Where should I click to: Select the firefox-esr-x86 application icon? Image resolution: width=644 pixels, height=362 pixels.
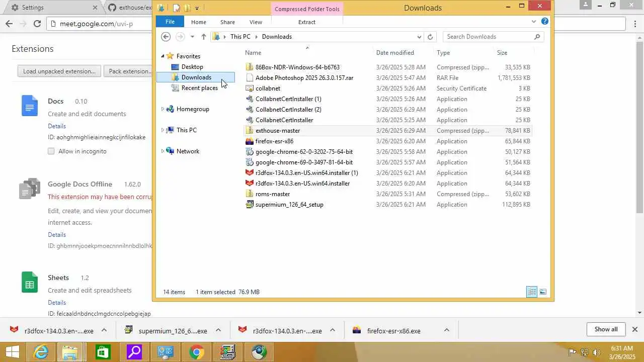click(x=250, y=141)
